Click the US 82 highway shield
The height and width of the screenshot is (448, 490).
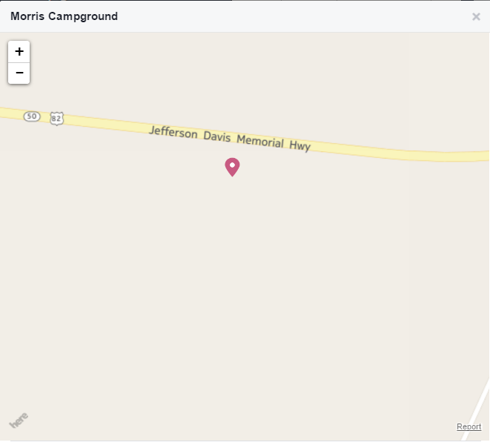[x=56, y=119]
